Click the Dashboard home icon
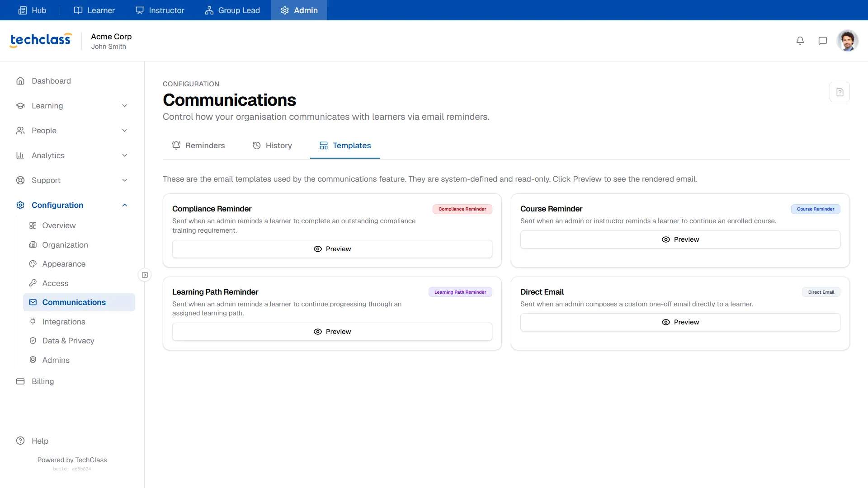 pyautogui.click(x=20, y=81)
